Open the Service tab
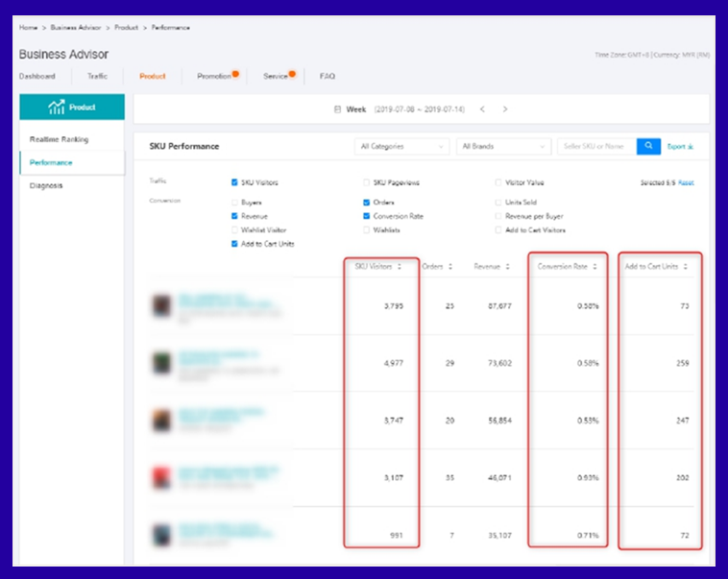 click(x=276, y=76)
